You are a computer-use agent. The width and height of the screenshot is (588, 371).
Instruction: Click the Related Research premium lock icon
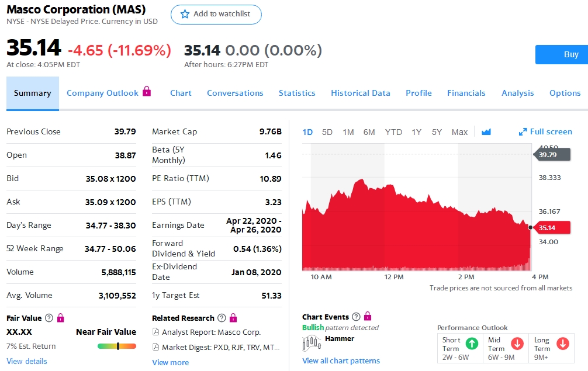click(233, 318)
